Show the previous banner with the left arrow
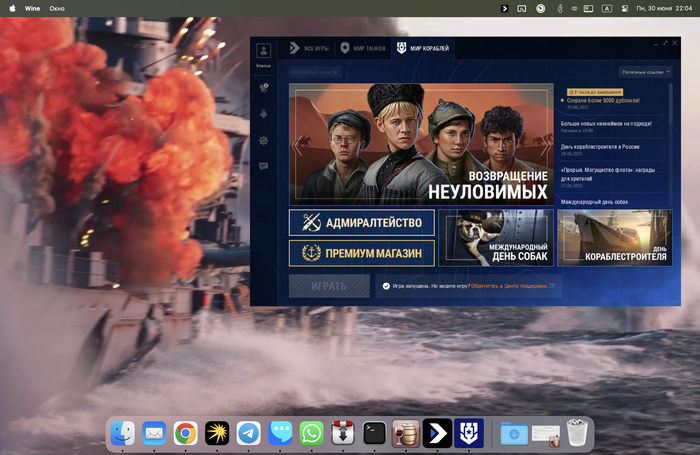 [x=298, y=145]
